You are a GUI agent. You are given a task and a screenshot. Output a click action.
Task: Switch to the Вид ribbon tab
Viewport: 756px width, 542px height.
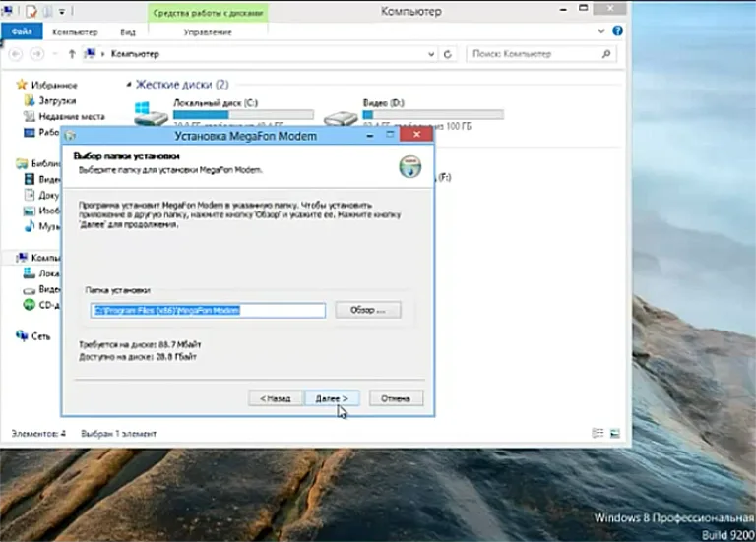(128, 32)
